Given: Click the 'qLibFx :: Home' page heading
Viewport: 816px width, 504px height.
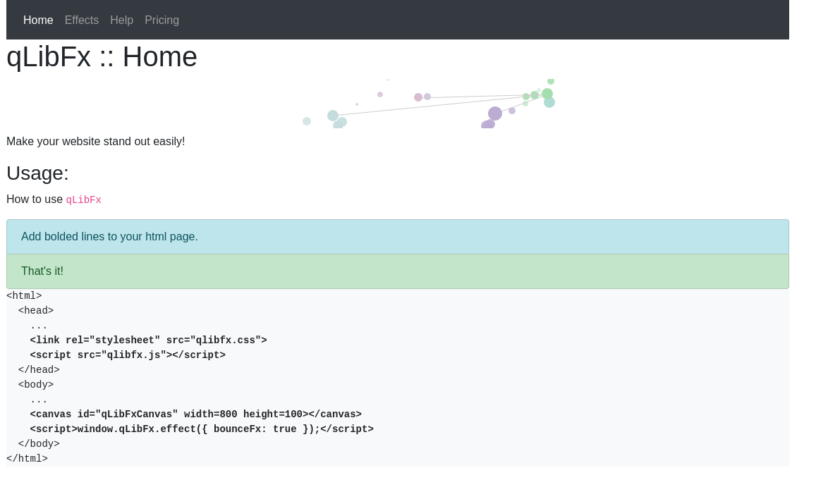Looking at the screenshot, I should point(102,56).
